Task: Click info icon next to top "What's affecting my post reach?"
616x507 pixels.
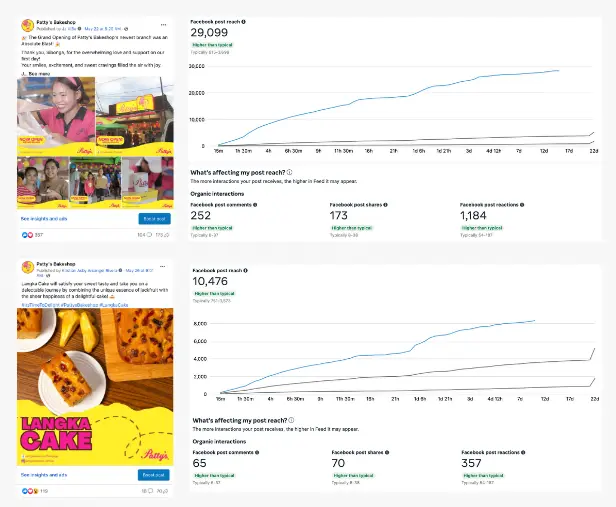Action: pos(289,172)
